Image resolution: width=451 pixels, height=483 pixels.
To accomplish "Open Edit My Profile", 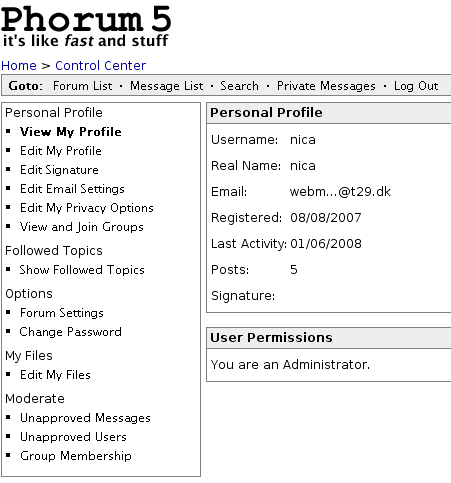I will [61, 151].
